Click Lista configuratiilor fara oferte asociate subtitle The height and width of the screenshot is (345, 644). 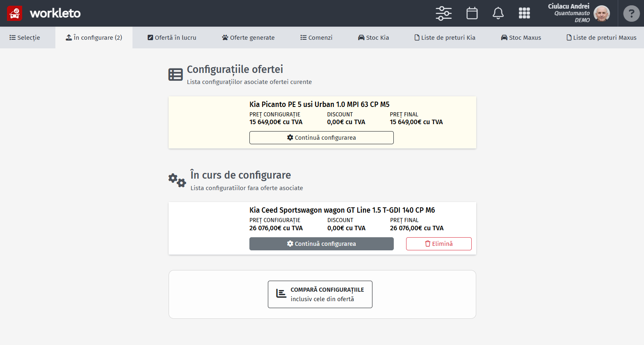click(x=247, y=188)
